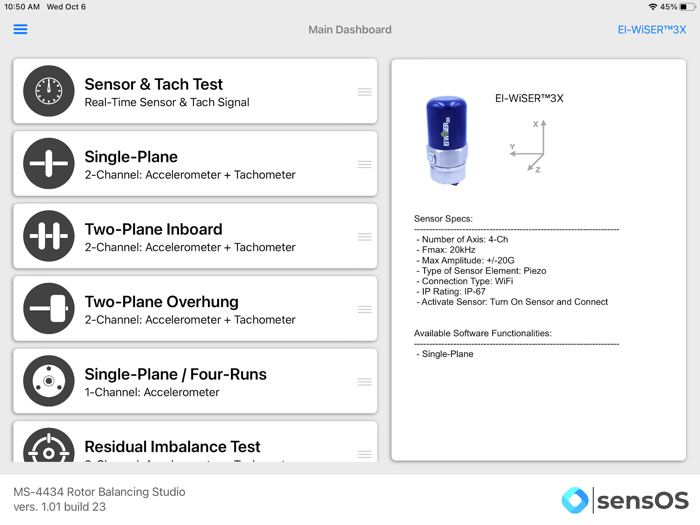Tap the Residual Imbalance Test target icon
The height and width of the screenshot is (525, 700).
pyautogui.click(x=49, y=448)
